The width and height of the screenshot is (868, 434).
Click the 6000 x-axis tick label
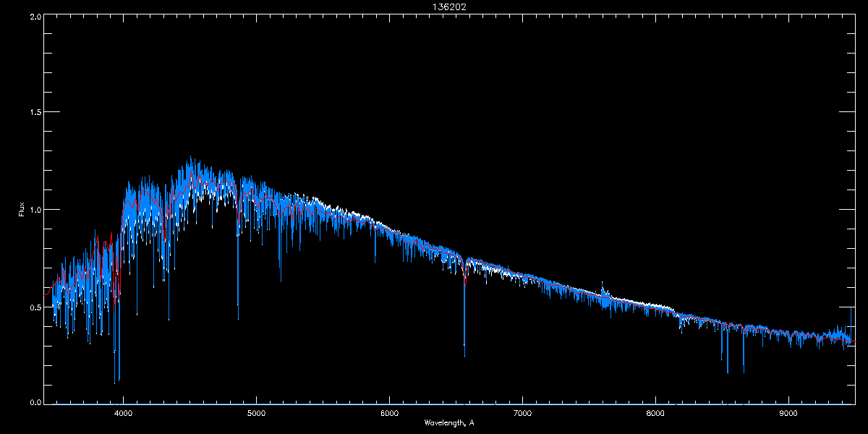tap(389, 414)
